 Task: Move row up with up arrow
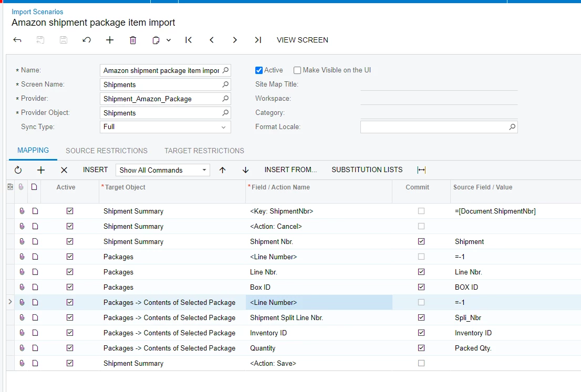(x=222, y=170)
